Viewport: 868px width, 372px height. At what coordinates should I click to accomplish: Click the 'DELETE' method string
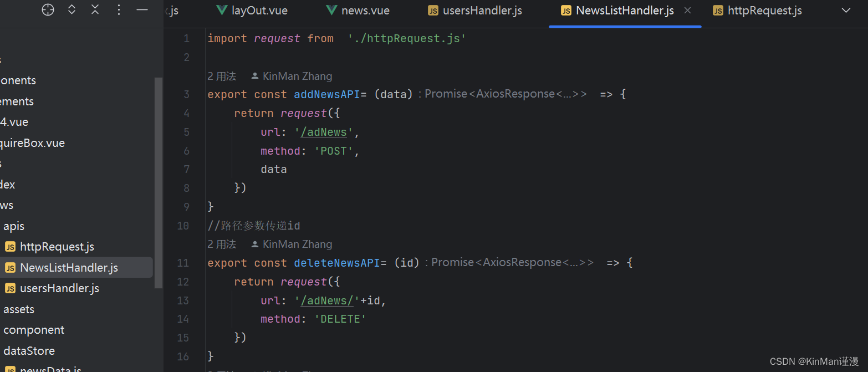[340, 319]
